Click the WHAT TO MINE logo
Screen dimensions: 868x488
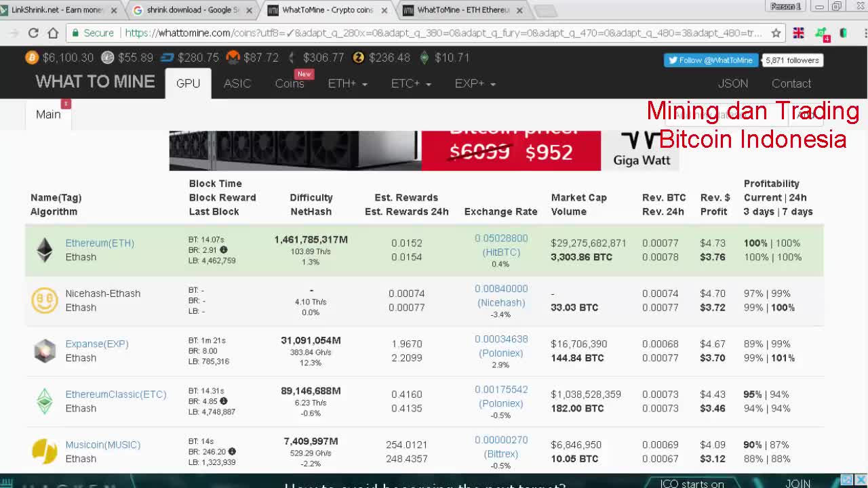pos(95,82)
